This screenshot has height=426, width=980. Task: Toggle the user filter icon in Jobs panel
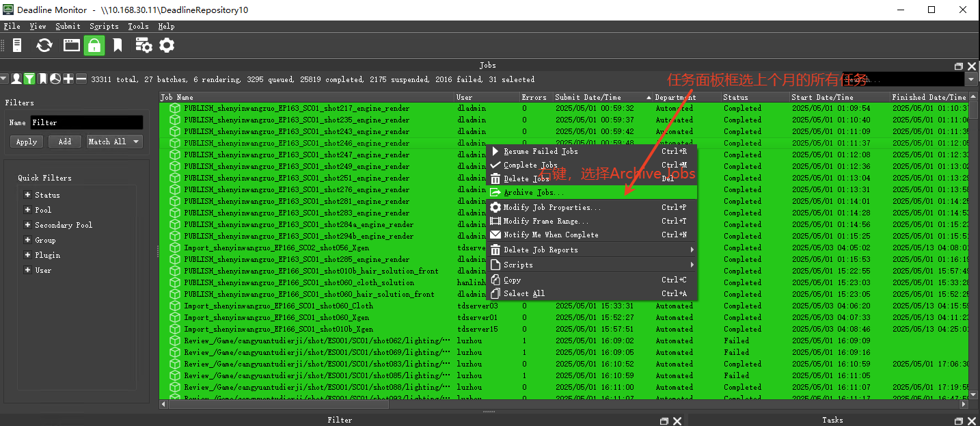point(16,79)
